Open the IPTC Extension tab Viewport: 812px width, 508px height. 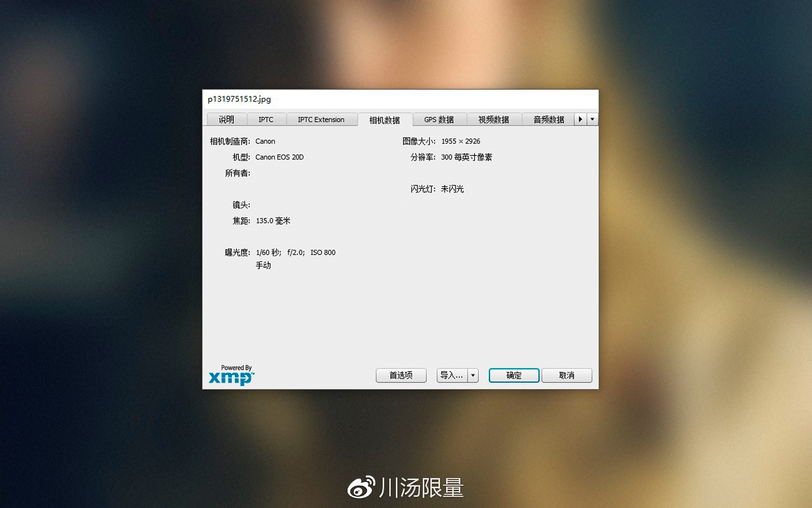(321, 119)
